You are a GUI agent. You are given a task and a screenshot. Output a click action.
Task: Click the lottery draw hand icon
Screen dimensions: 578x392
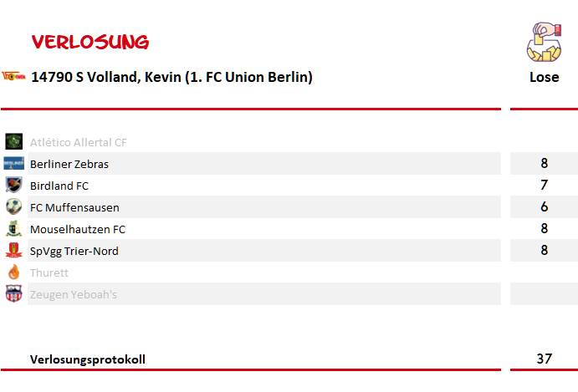click(x=544, y=42)
